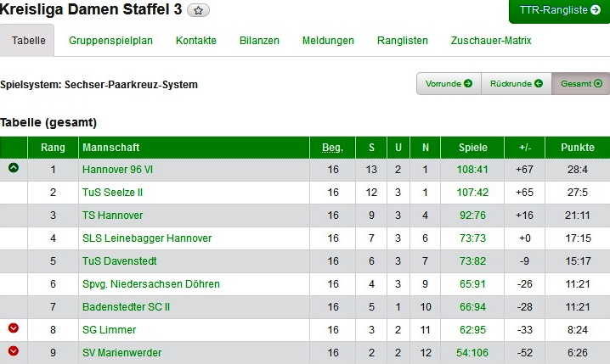Open the Bilanzen tab
This screenshot has width=610, height=364.
coord(259,41)
